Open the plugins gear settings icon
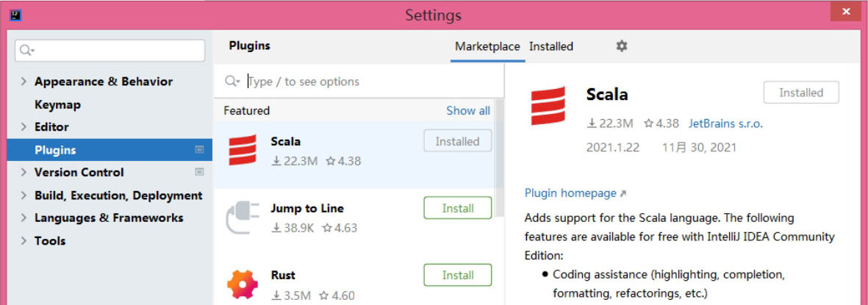Image resolution: width=868 pixels, height=305 pixels. pos(622,46)
